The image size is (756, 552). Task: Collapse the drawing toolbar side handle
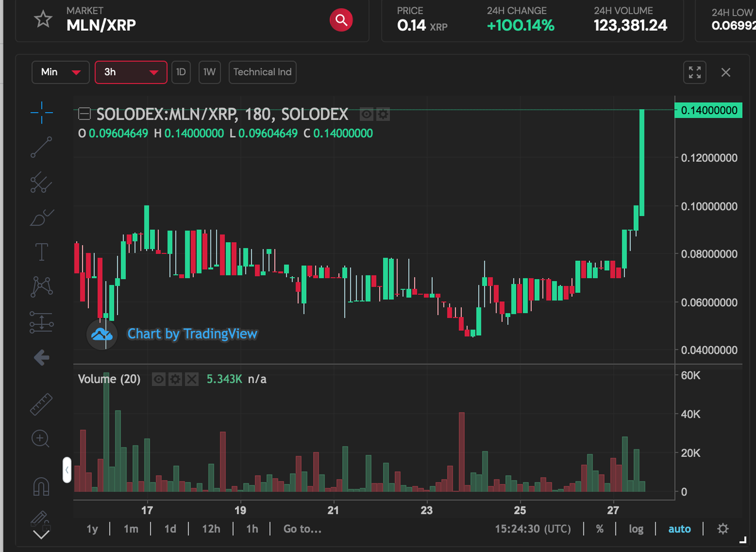(67, 470)
